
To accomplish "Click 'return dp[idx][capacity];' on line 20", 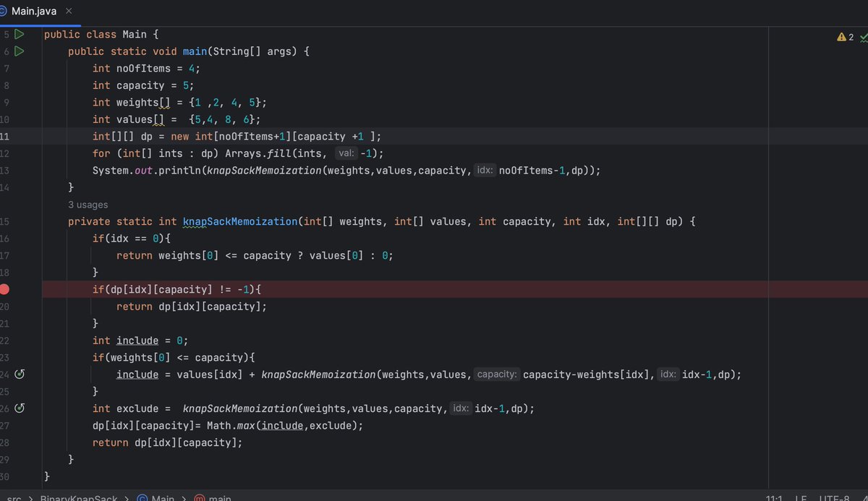I will coord(192,307).
